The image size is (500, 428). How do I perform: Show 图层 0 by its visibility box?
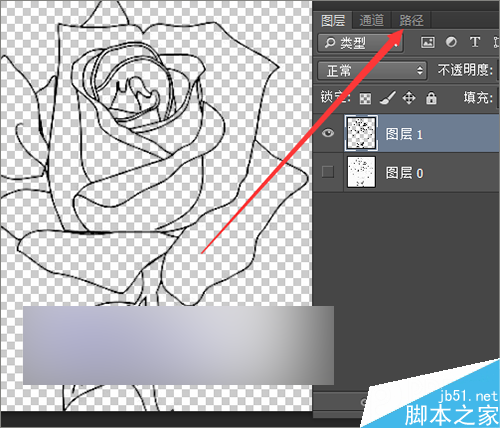pyautogui.click(x=328, y=172)
